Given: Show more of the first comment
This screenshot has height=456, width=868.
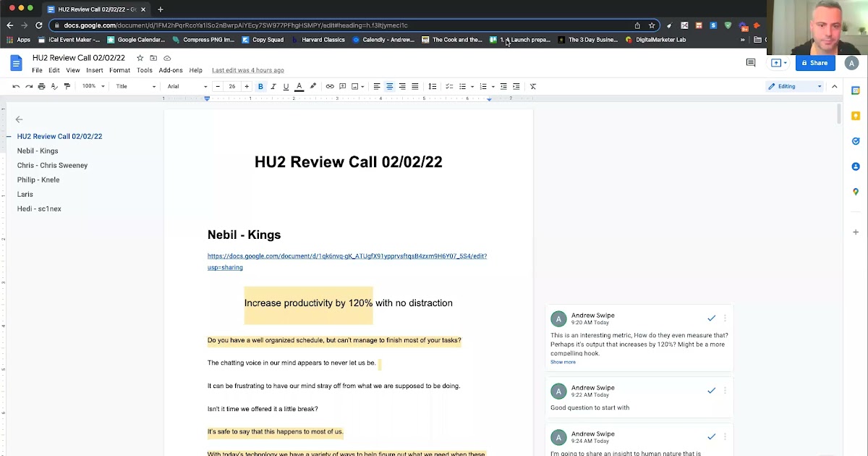Looking at the screenshot, I should click(x=563, y=362).
